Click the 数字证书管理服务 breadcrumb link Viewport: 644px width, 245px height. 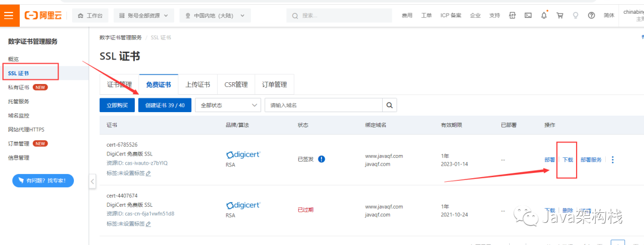click(x=120, y=38)
